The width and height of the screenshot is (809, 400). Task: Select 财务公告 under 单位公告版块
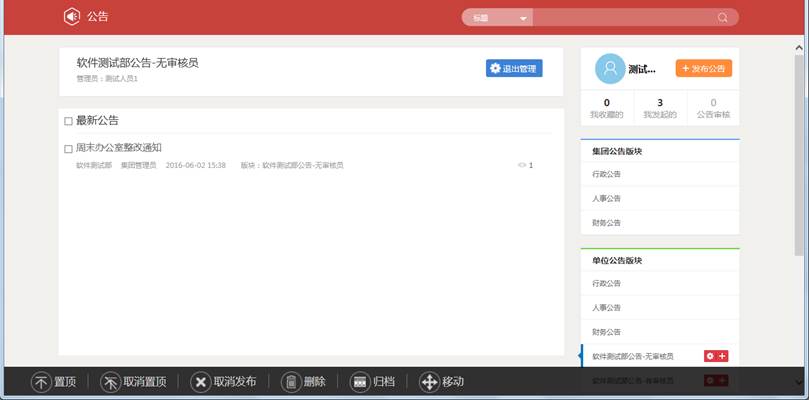tap(607, 332)
